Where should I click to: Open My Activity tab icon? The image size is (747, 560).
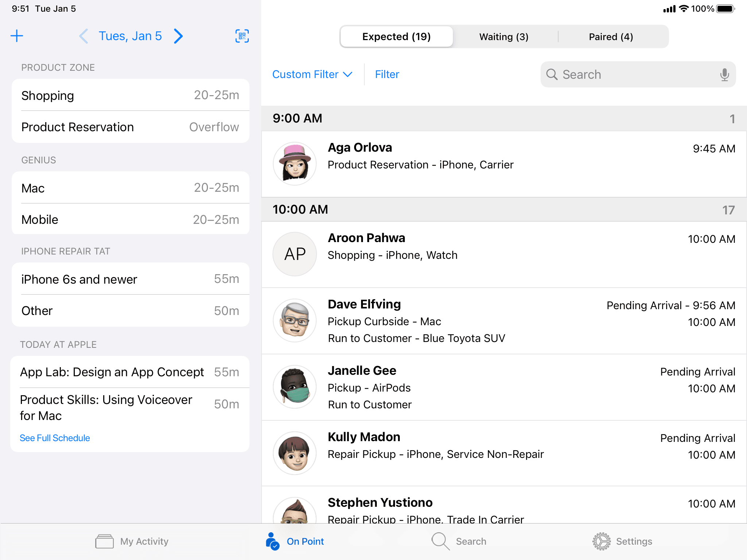click(105, 541)
